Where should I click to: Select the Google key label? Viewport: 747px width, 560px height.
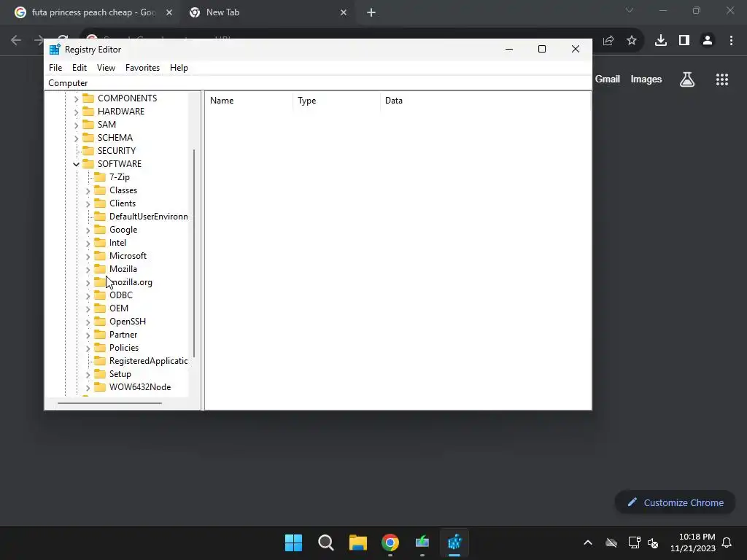point(123,230)
